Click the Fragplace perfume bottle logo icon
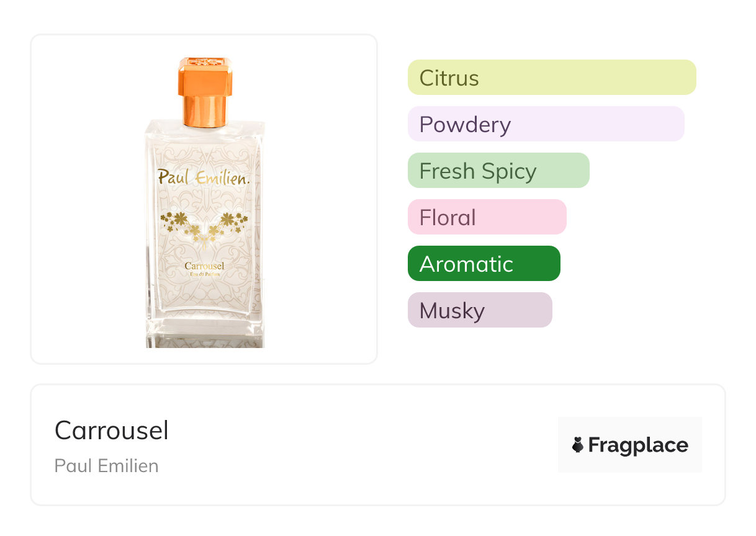This screenshot has width=756, height=536. (578, 445)
